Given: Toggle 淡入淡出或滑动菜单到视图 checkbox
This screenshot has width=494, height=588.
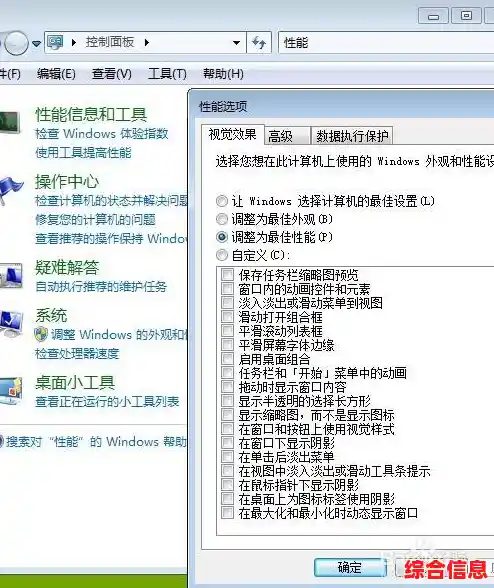Looking at the screenshot, I should point(227,303).
